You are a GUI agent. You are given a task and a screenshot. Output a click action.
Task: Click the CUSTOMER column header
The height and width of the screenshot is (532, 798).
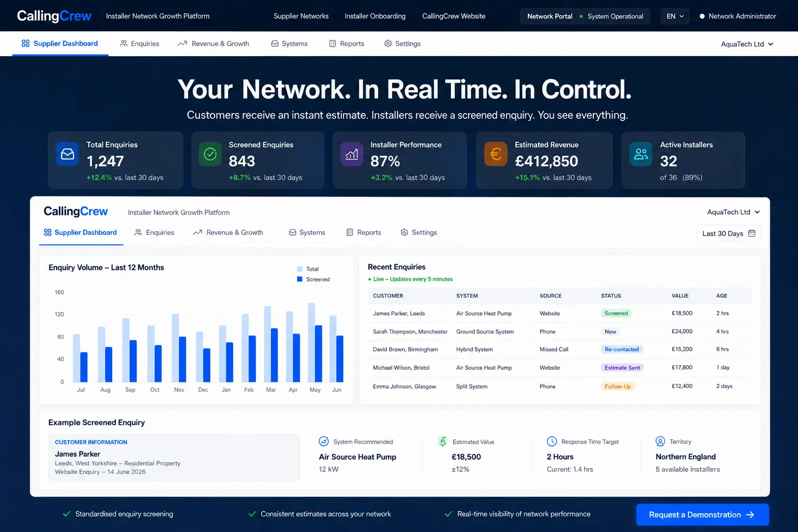tap(388, 296)
